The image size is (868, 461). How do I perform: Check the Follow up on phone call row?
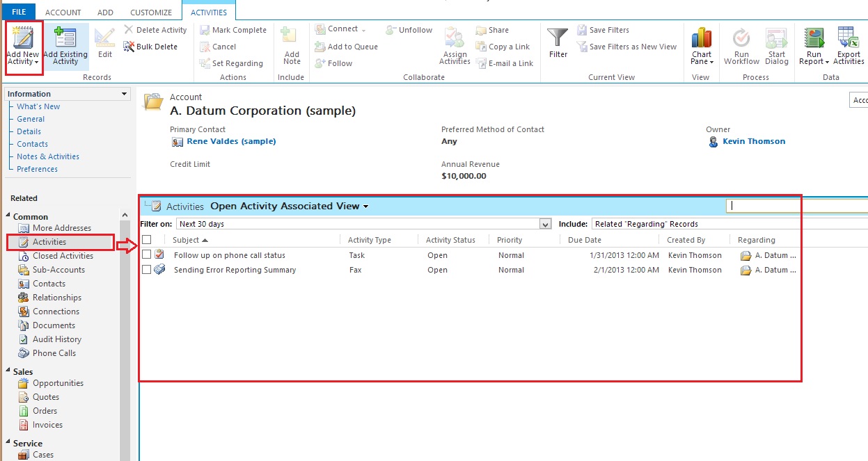point(147,255)
